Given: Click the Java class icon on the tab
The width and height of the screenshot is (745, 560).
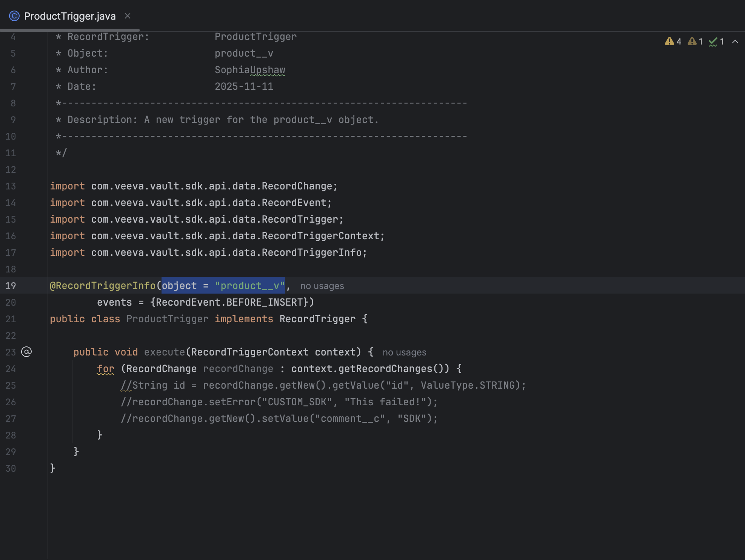Looking at the screenshot, I should [14, 16].
